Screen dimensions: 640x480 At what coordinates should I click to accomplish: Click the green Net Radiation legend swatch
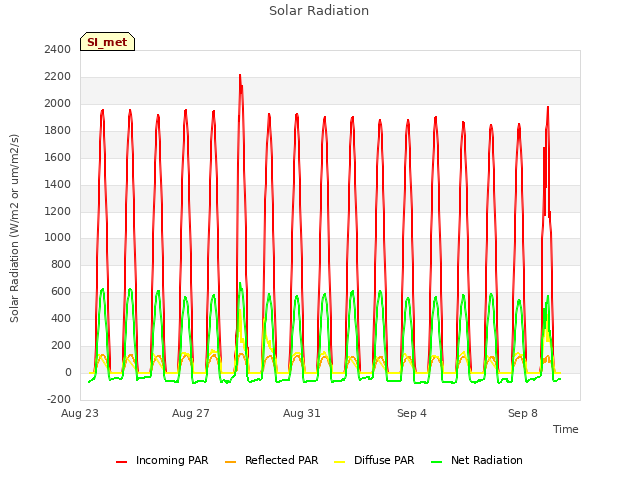click(437, 462)
